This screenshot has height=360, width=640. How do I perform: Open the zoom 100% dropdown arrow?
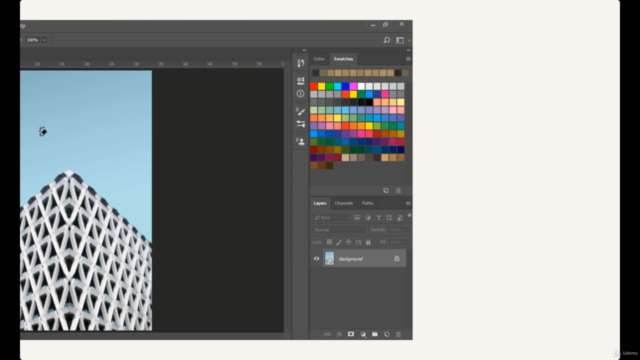[x=44, y=40]
